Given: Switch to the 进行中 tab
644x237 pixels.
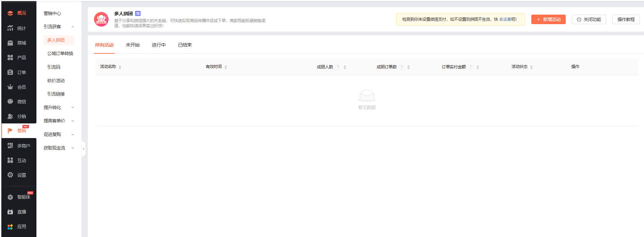Looking at the screenshot, I should click(159, 45).
